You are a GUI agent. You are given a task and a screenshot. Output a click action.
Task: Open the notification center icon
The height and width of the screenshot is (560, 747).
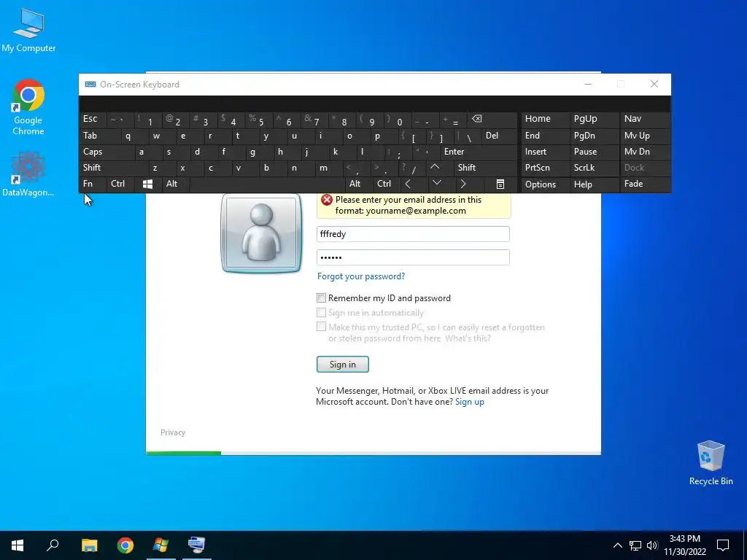click(723, 545)
